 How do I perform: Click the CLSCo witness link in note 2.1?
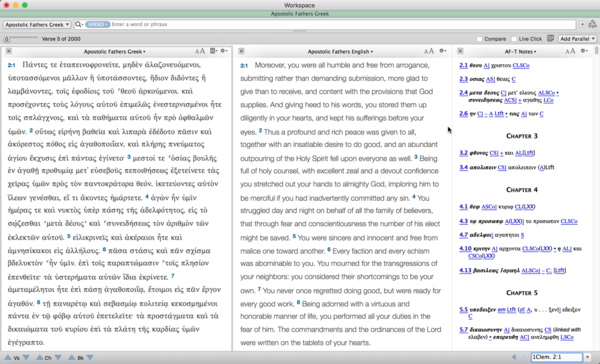[520, 65]
